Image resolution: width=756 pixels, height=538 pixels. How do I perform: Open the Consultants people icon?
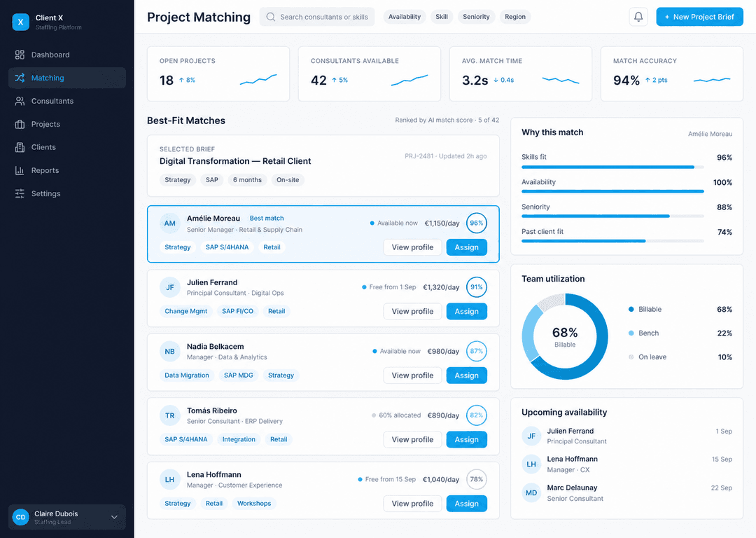pyautogui.click(x=20, y=102)
